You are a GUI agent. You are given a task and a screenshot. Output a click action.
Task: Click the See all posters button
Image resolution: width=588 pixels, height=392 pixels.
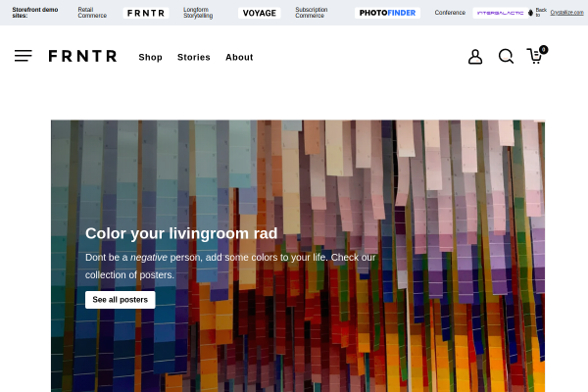pos(120,300)
